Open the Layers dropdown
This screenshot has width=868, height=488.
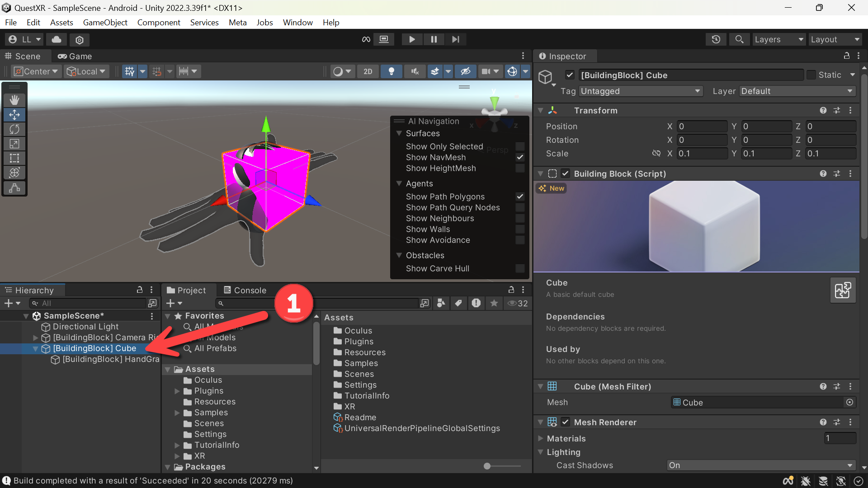[x=779, y=39]
